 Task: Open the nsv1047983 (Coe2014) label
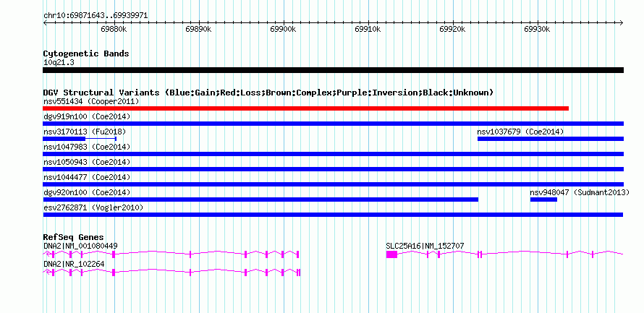point(87,147)
